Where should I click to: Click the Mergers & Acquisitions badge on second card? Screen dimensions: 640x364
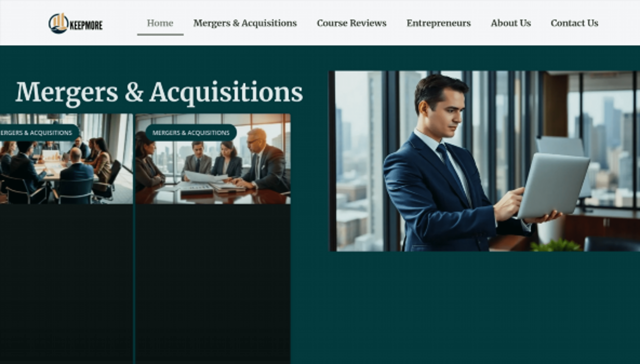click(191, 133)
